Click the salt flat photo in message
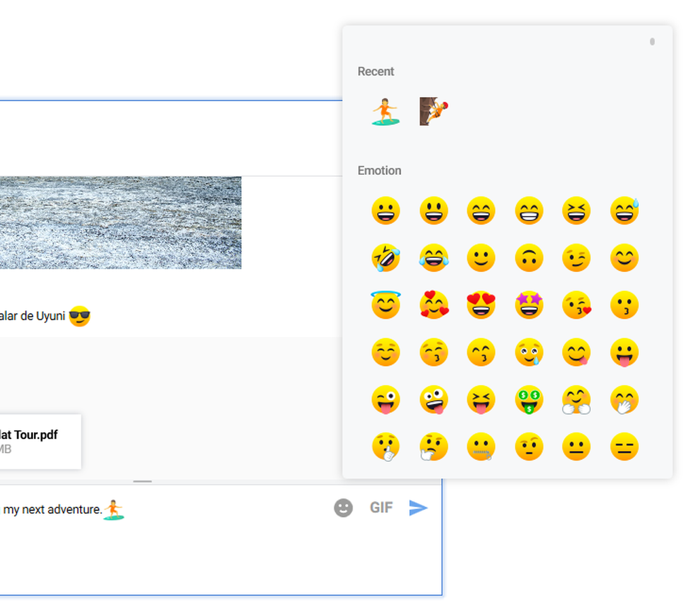Screen dimensions: 700x607 (120, 222)
